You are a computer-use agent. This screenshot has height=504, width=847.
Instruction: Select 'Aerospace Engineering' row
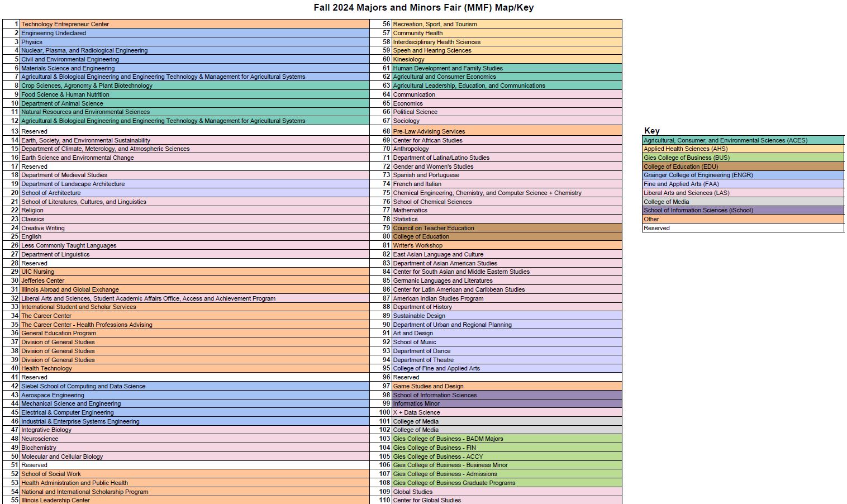pos(194,395)
